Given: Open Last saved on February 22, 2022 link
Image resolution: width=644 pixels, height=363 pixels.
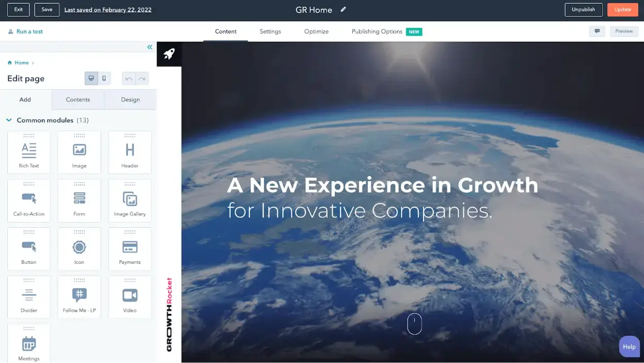Looking at the screenshot, I should [108, 10].
